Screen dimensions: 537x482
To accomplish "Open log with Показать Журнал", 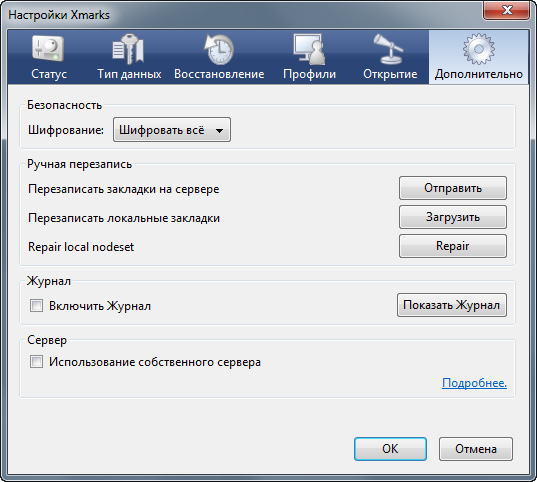I will pos(452,305).
